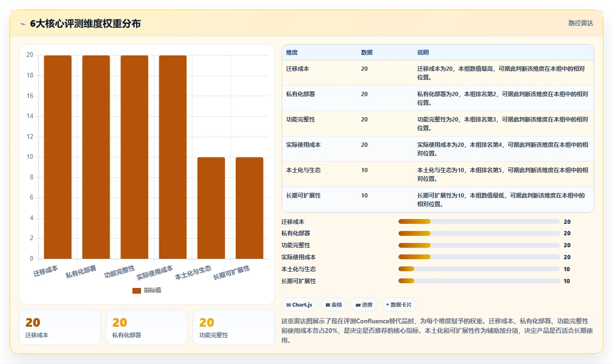Click the 本土化与生态 progress bar
613x364 pixels.
tap(479, 269)
